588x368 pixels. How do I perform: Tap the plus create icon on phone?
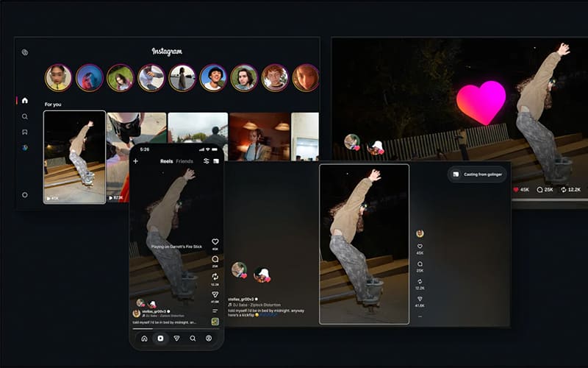coord(136,161)
